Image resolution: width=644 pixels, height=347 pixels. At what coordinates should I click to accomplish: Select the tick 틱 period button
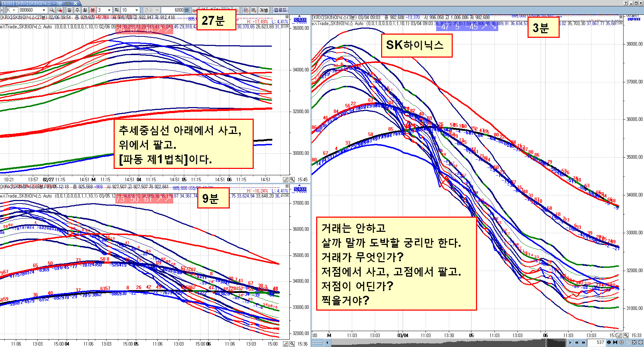(x=116, y=10)
